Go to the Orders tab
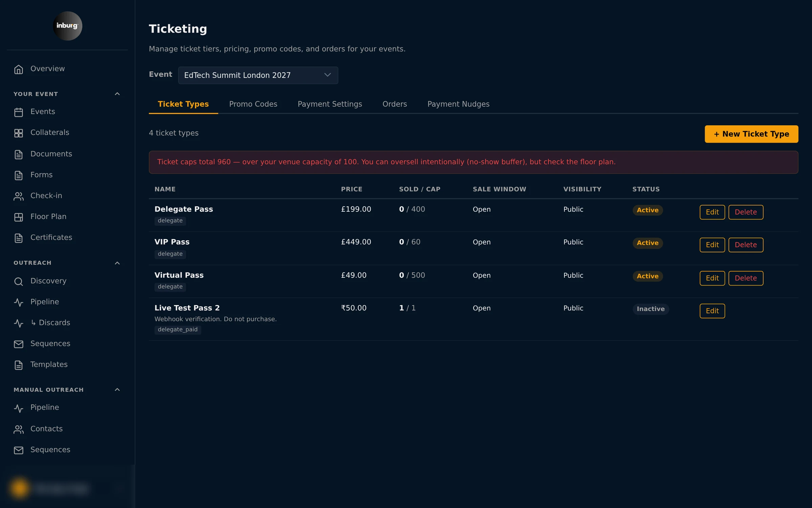Image resolution: width=812 pixels, height=508 pixels. 394,104
